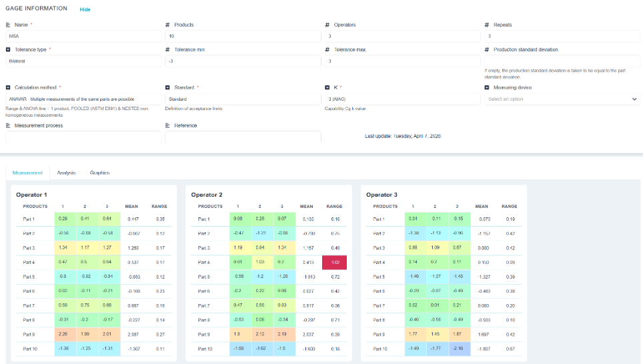643x364 pixels.
Task: Click the icon next to Tolerance type label
Action: click(8, 49)
